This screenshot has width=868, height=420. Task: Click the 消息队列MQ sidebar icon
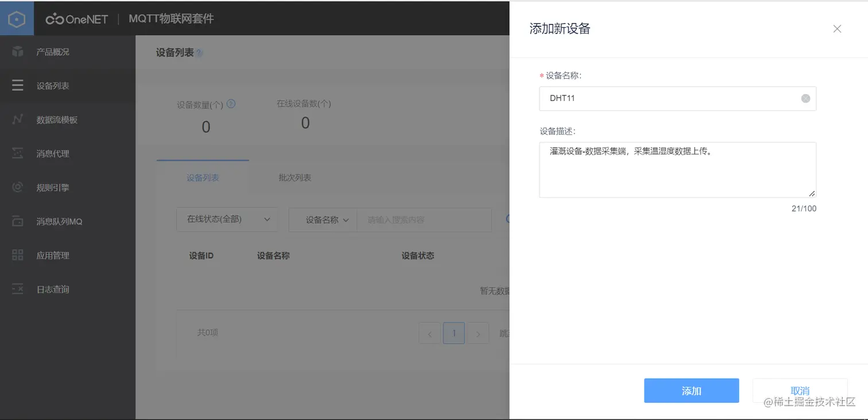[x=18, y=221]
